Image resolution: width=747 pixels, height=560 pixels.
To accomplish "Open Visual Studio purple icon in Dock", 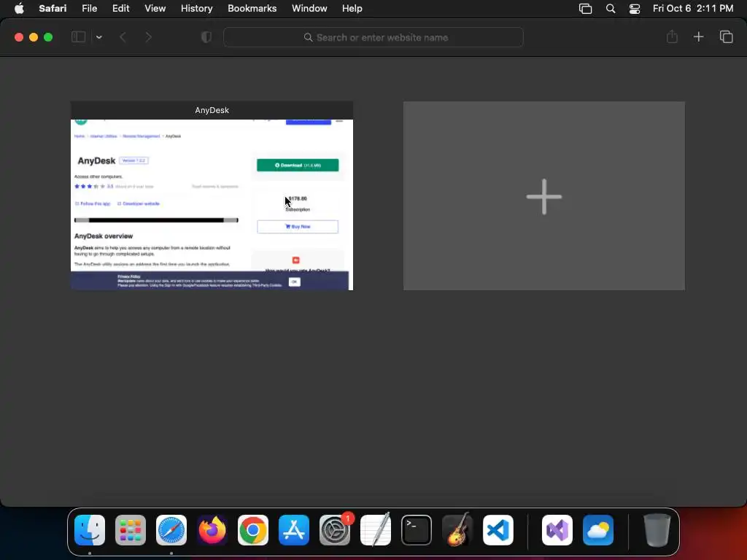I will click(x=557, y=530).
